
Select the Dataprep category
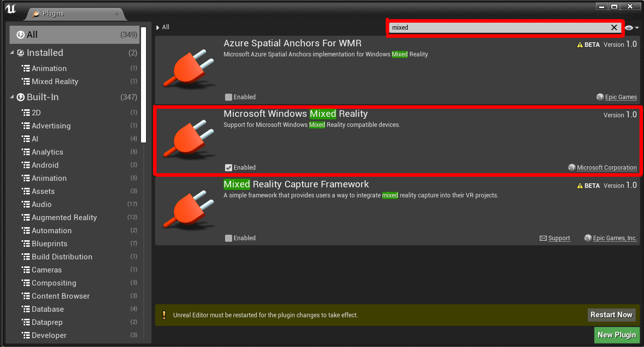[x=75, y=322]
